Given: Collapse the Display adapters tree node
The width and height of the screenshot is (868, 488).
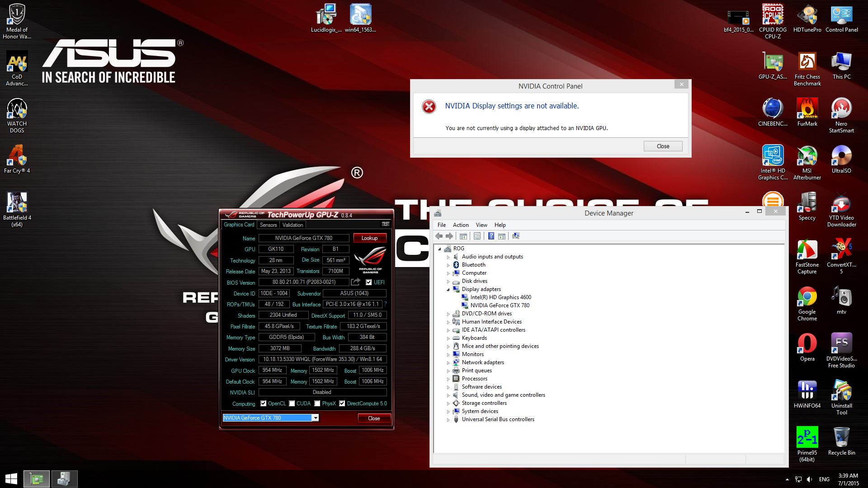Looking at the screenshot, I should tap(448, 290).
